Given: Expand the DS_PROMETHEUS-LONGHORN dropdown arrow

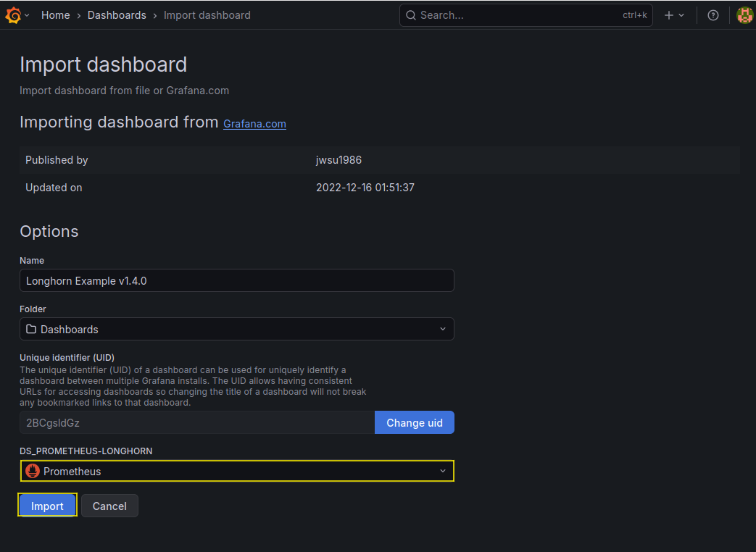Looking at the screenshot, I should click(443, 471).
